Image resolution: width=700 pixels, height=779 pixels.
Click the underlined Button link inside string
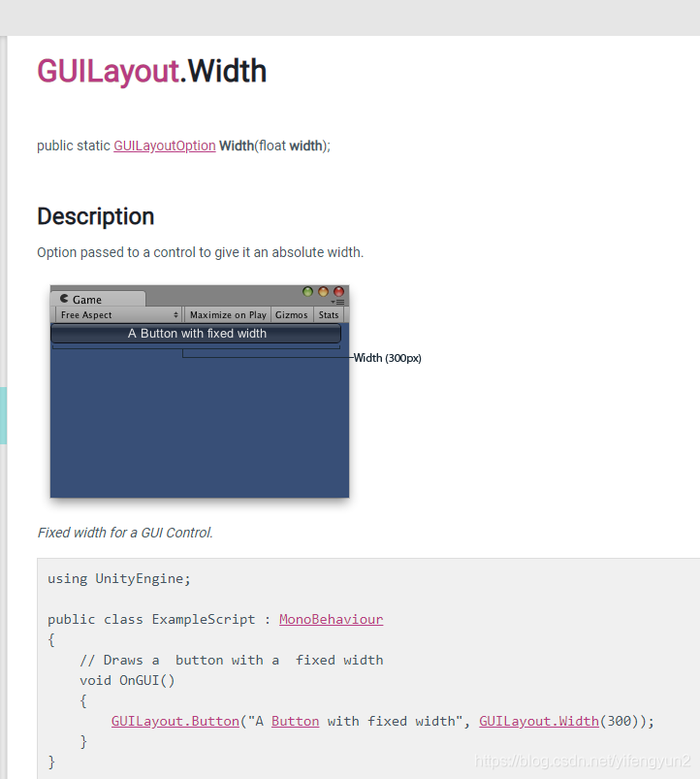point(295,721)
